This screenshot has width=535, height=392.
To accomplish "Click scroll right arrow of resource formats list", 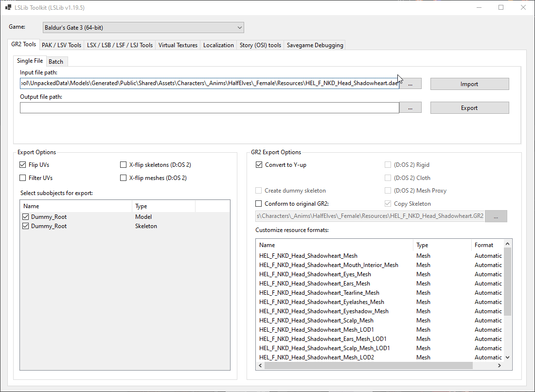I will [499, 365].
